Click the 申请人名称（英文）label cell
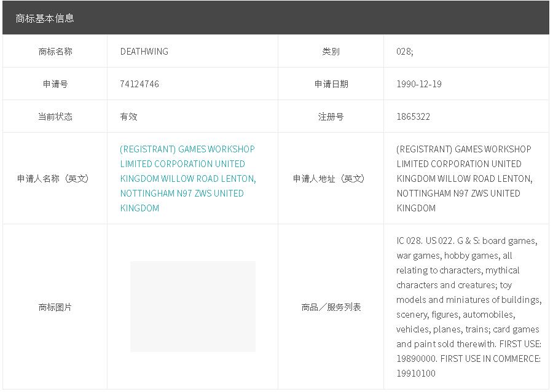This screenshot has width=553, height=392. click(55, 179)
